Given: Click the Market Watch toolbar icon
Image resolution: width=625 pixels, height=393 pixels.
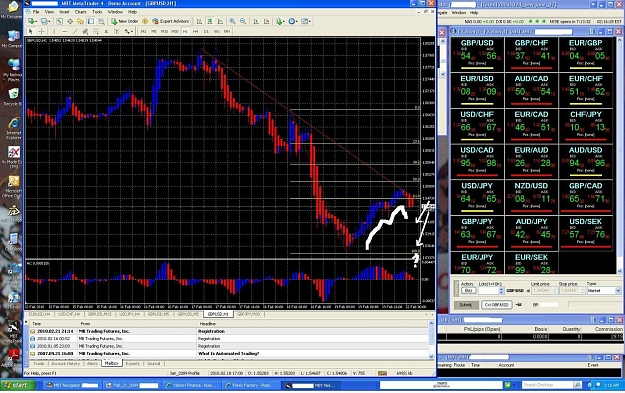Looking at the screenshot, I should [59, 21].
